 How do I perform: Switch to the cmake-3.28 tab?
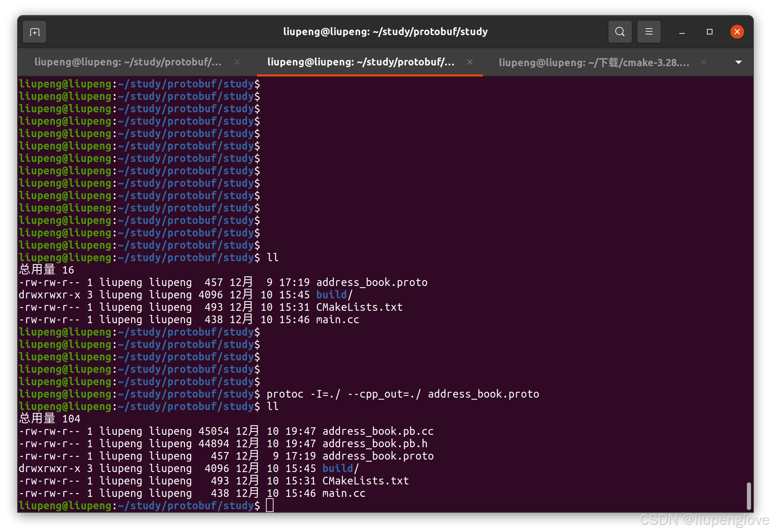594,62
